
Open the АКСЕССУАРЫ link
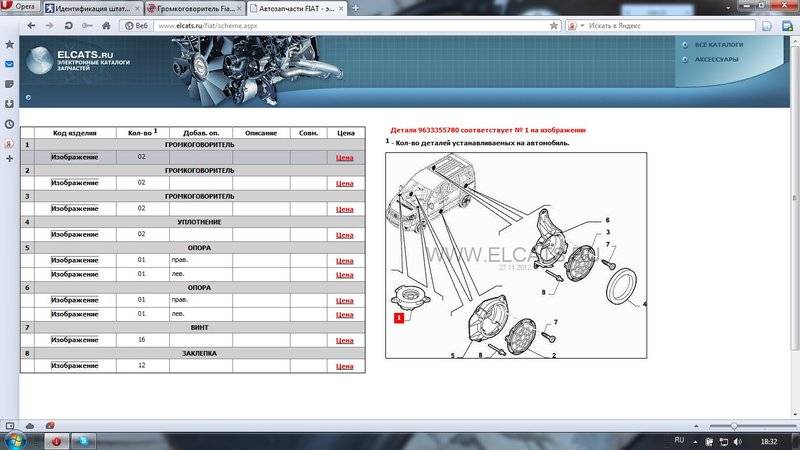(716, 59)
